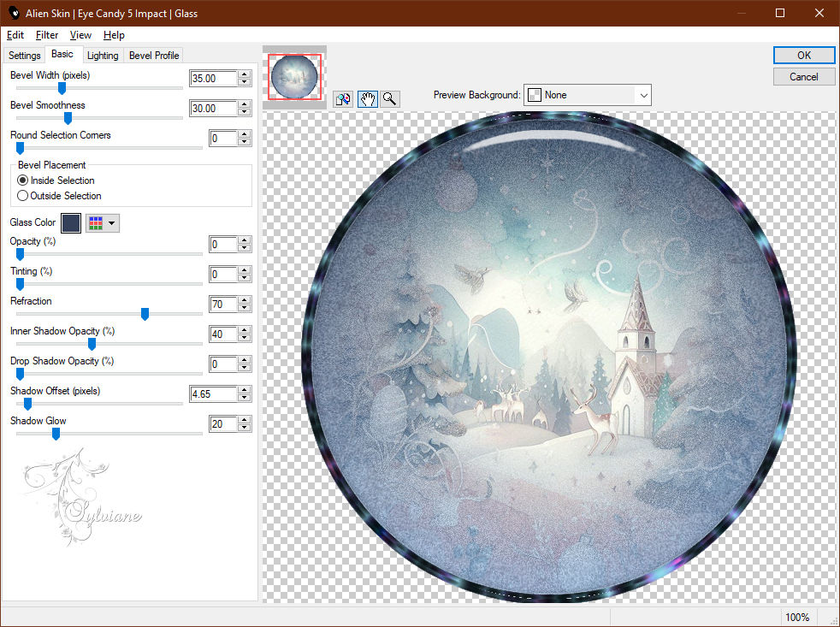Click the Refraction spinner arrows
Image resolution: width=840 pixels, height=627 pixels.
pos(245,305)
